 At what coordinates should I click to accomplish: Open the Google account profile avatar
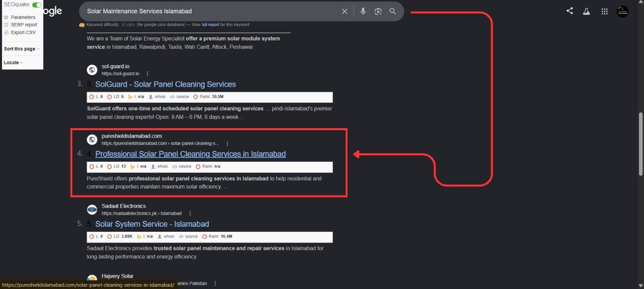tap(622, 11)
